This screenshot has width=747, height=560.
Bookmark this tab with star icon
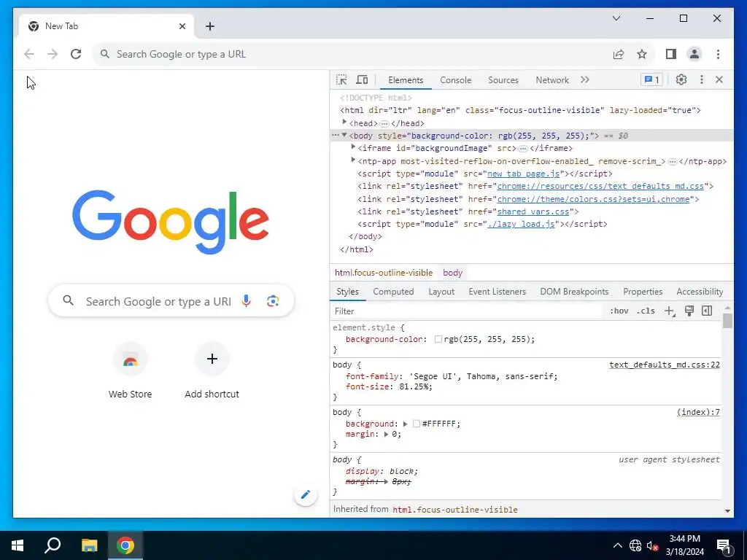pos(642,54)
